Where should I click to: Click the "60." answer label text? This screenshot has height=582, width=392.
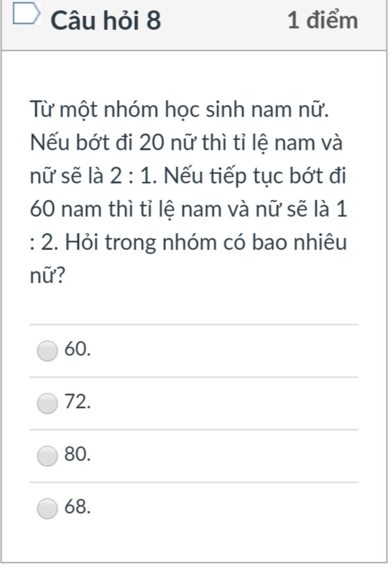[x=78, y=349]
